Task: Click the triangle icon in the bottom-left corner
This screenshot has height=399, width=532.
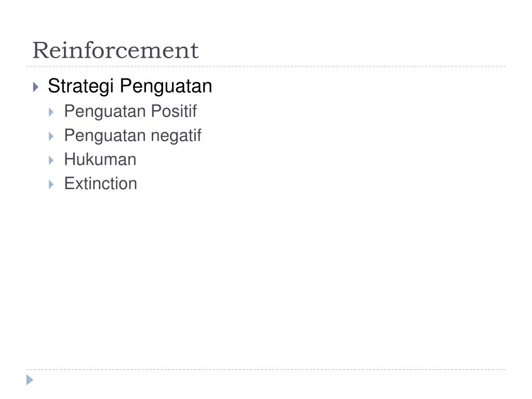Action: coord(30,380)
